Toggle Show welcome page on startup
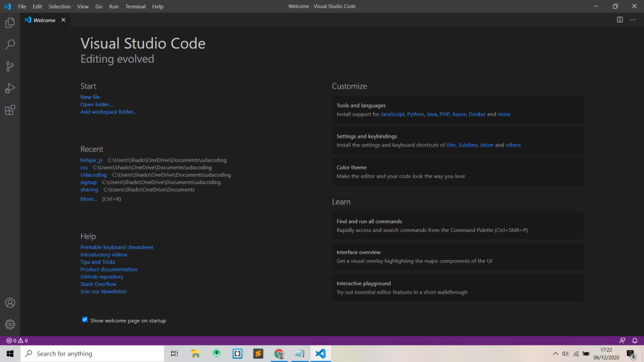The image size is (644, 362). point(85,320)
